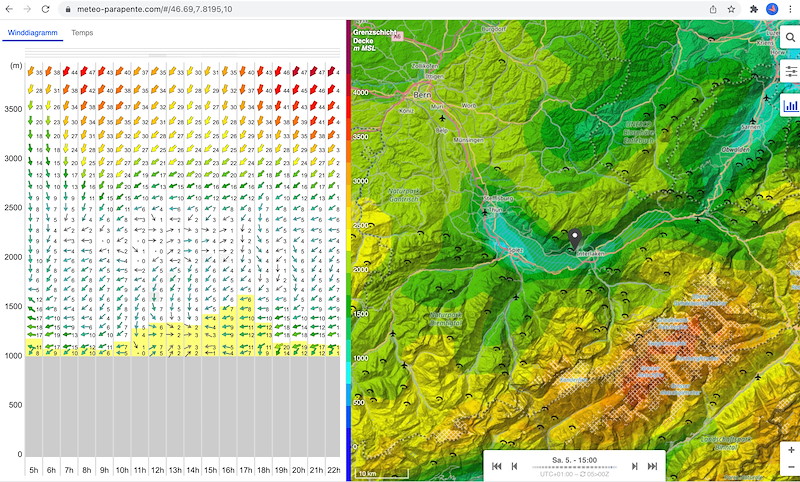Open the Chrome three-dot menu
The height and width of the screenshot is (482, 800).
pyautogui.click(x=790, y=8)
